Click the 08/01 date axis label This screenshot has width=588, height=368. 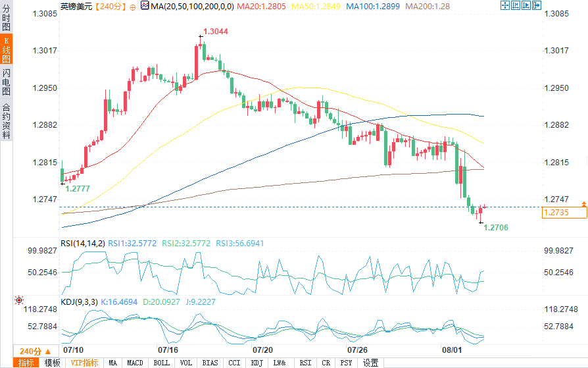(x=452, y=350)
